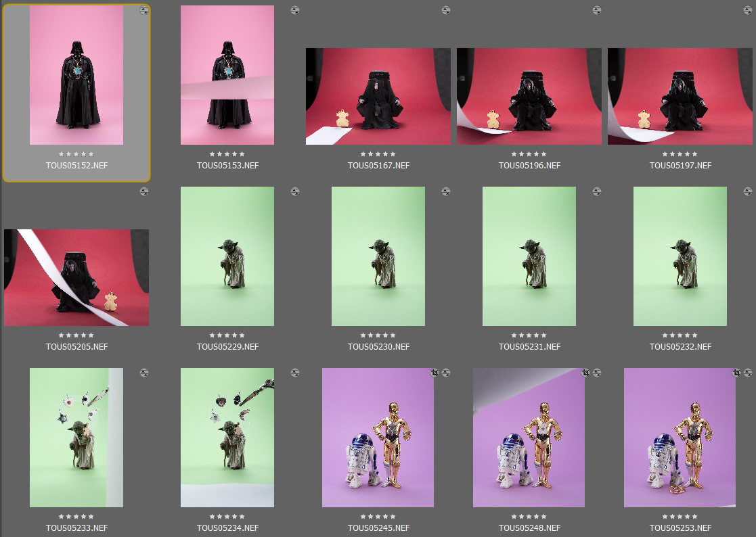756x537 pixels.
Task: Click the settings badge on TOUS05152.NEF
Action: tap(144, 10)
